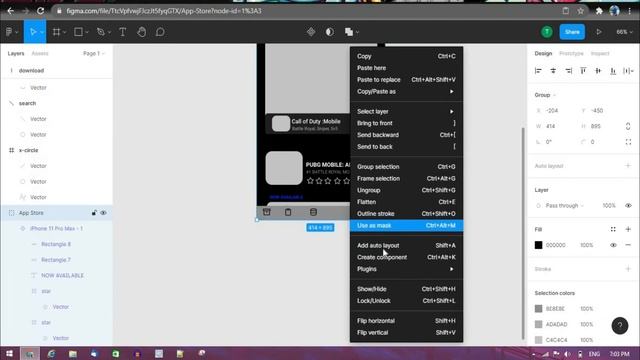Click the Use as mask toolbar icon
This screenshot has height=360, width=640.
(x=329, y=32)
